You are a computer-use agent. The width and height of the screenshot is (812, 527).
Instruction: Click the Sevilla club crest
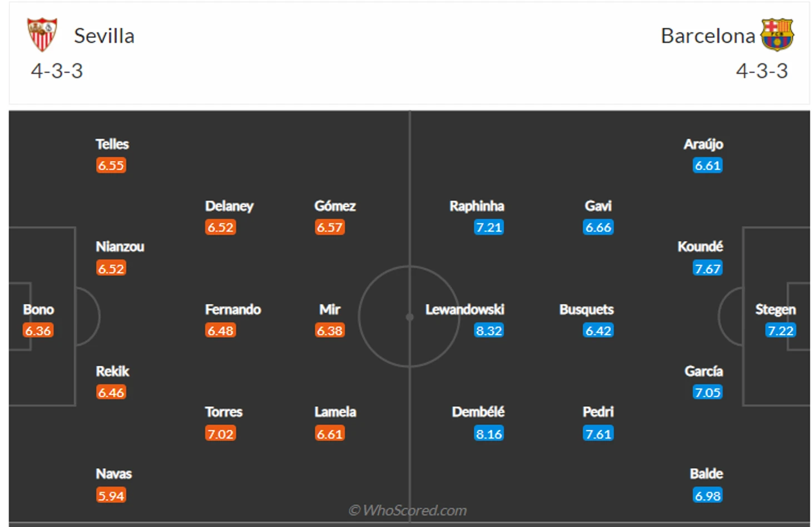click(x=42, y=34)
